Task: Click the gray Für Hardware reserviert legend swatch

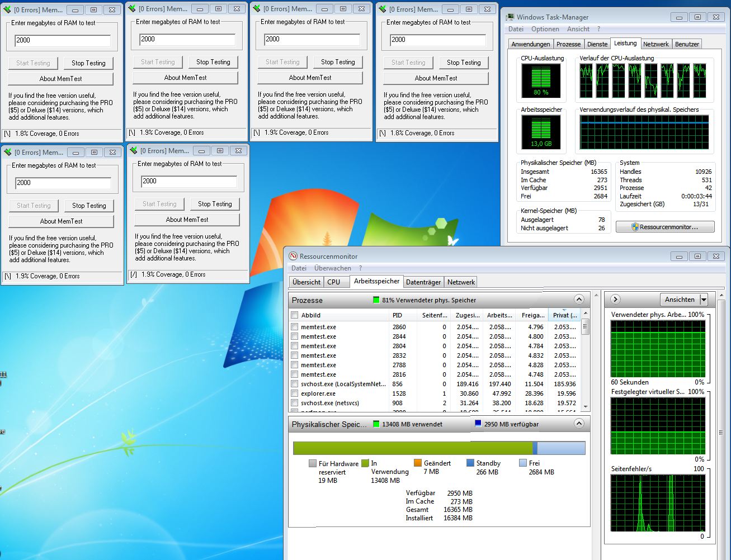Action: [x=313, y=463]
